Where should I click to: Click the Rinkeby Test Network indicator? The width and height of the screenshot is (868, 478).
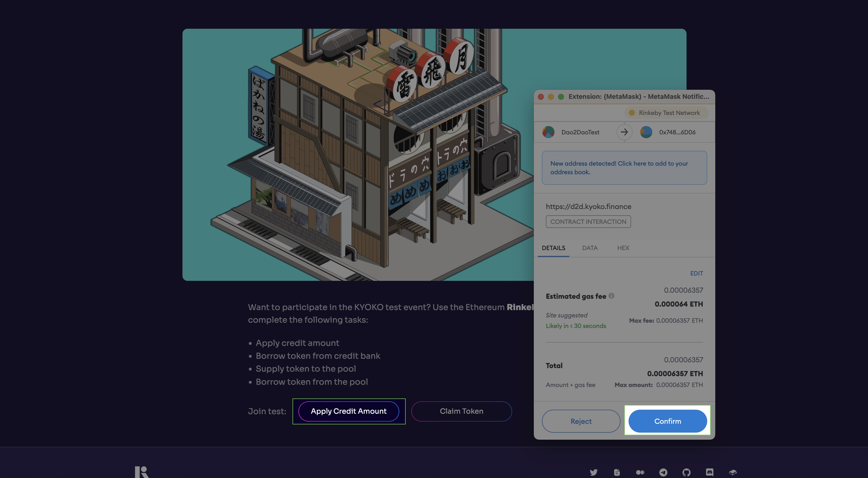666,113
